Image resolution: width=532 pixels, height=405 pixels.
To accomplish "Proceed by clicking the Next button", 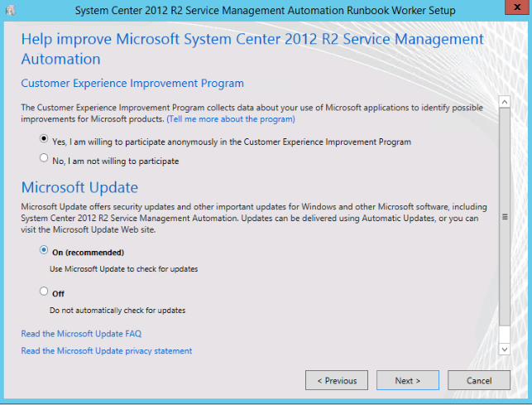I will click(407, 381).
